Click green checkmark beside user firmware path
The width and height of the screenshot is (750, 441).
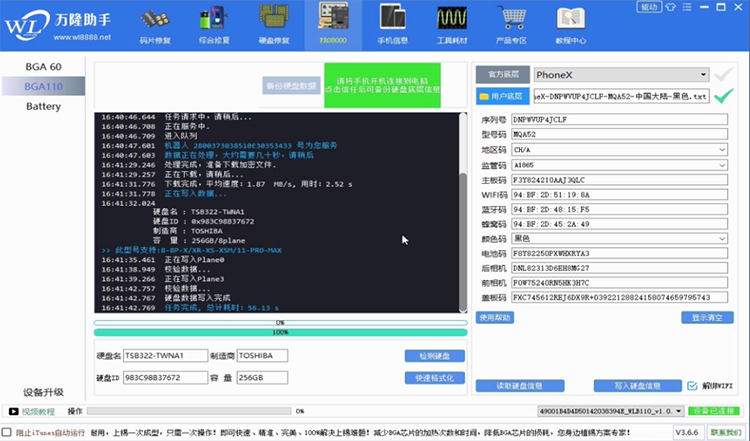click(724, 96)
